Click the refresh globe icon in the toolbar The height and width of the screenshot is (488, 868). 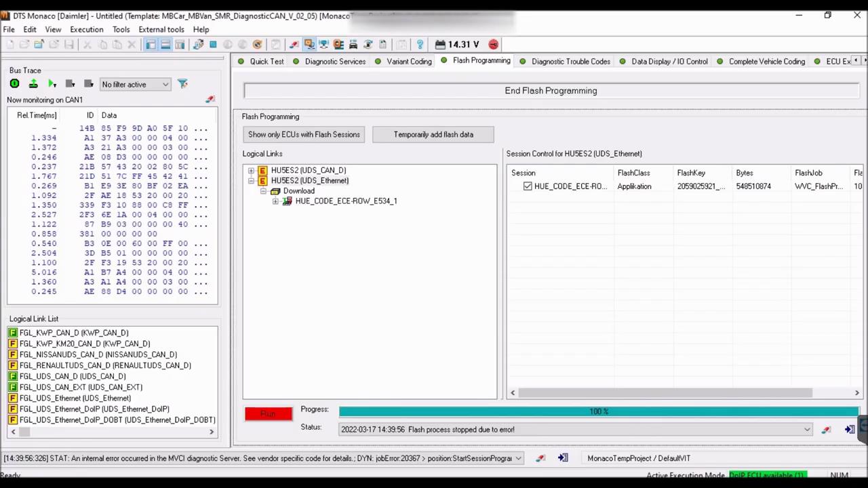[198, 45]
